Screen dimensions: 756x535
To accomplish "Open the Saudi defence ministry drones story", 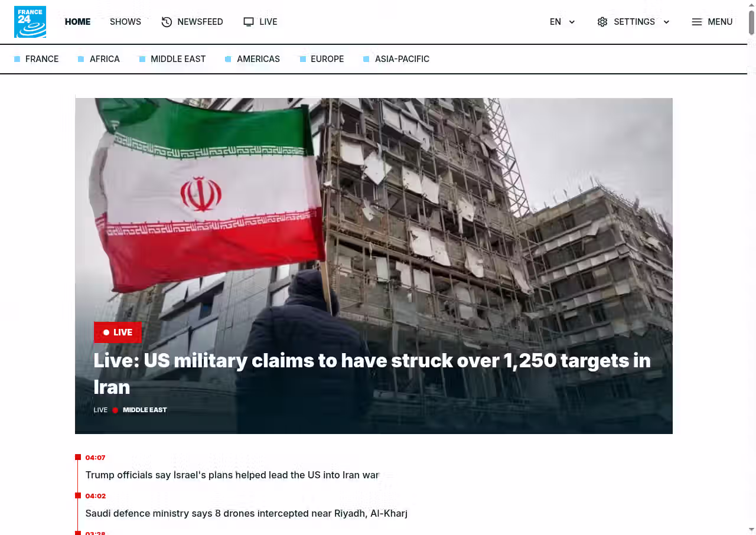I will (x=246, y=513).
